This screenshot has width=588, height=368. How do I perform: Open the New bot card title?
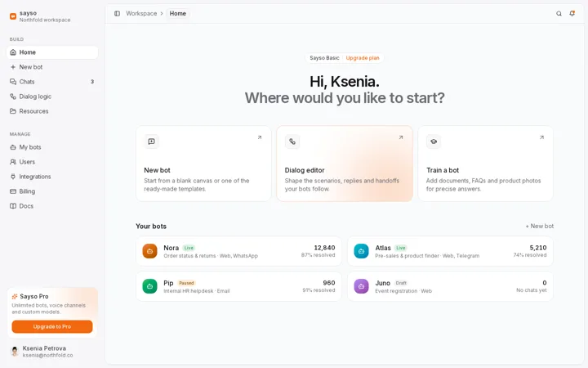(x=157, y=170)
